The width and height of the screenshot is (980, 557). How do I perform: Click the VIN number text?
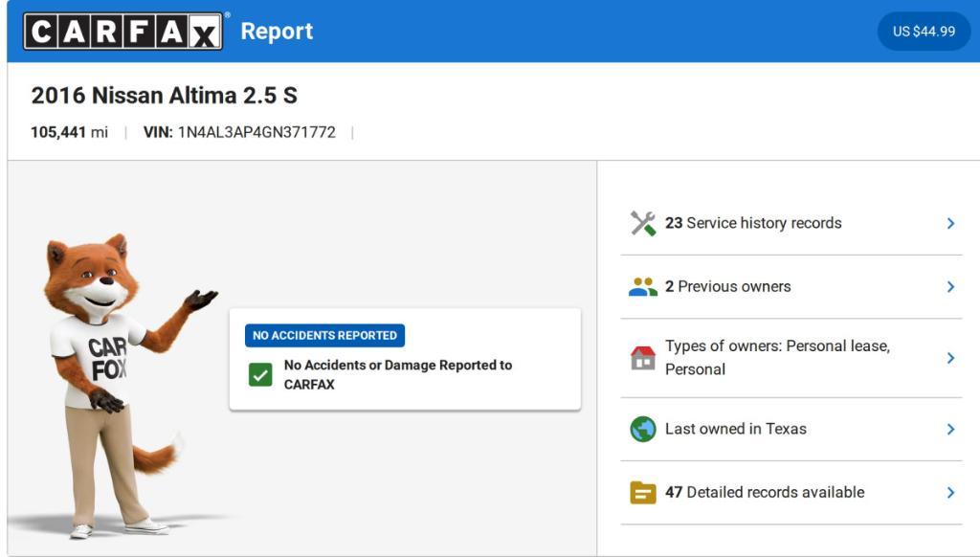tap(256, 133)
